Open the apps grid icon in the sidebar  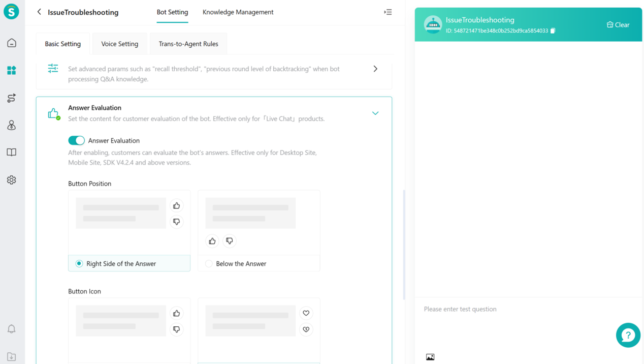(x=11, y=70)
